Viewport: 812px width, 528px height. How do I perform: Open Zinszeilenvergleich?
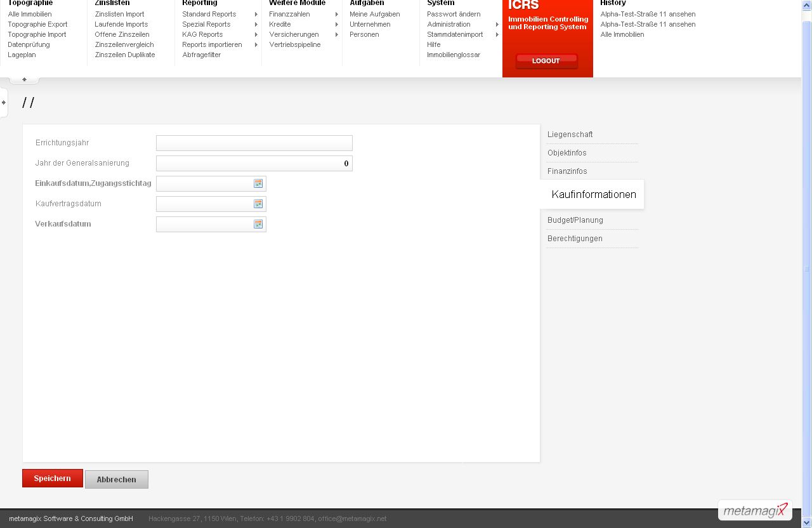coord(124,44)
